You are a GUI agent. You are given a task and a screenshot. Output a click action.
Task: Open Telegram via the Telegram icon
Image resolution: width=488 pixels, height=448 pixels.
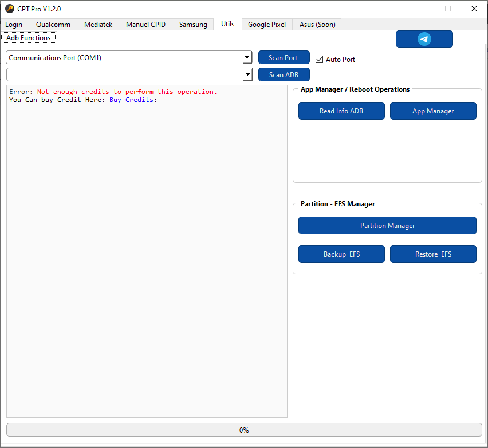point(424,38)
